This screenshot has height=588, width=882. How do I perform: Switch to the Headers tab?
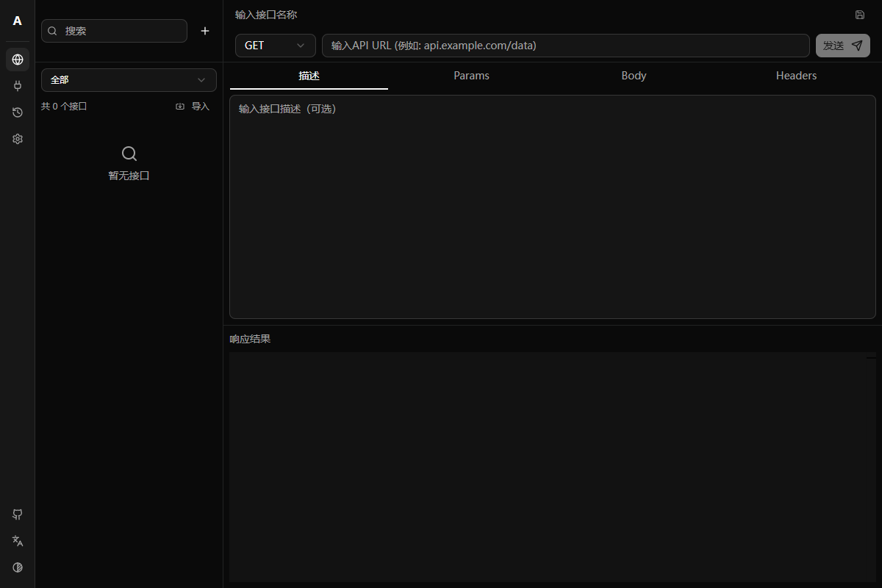click(796, 76)
